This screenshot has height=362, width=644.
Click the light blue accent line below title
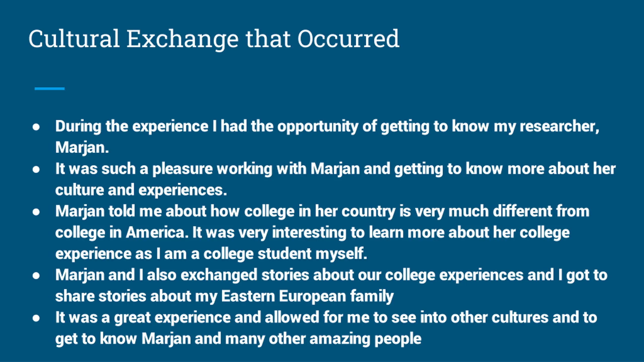(50, 88)
